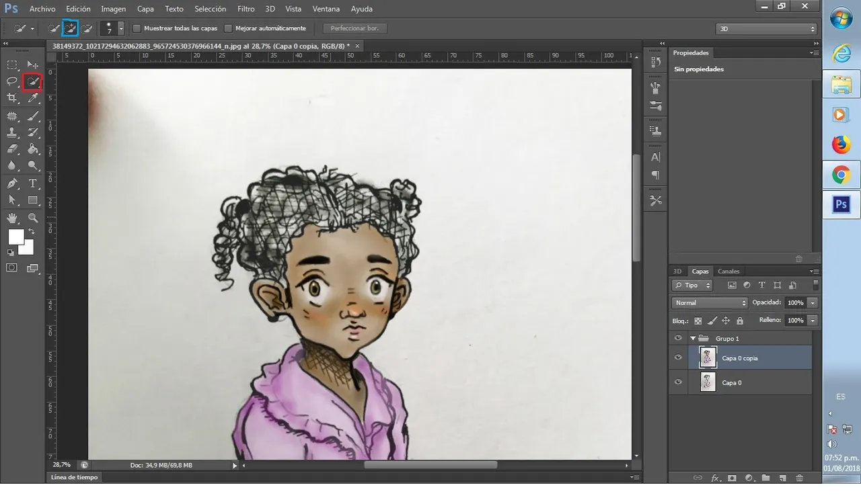Select the Crop tool

[12, 98]
